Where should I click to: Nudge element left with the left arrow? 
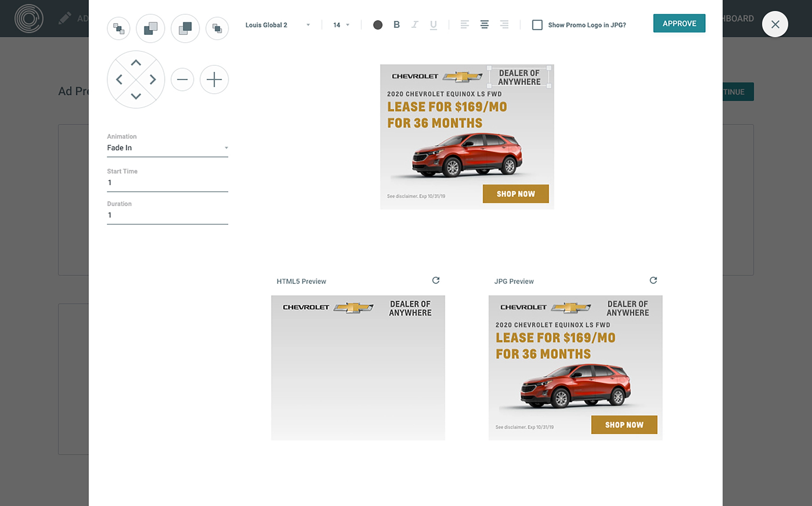[x=119, y=80]
